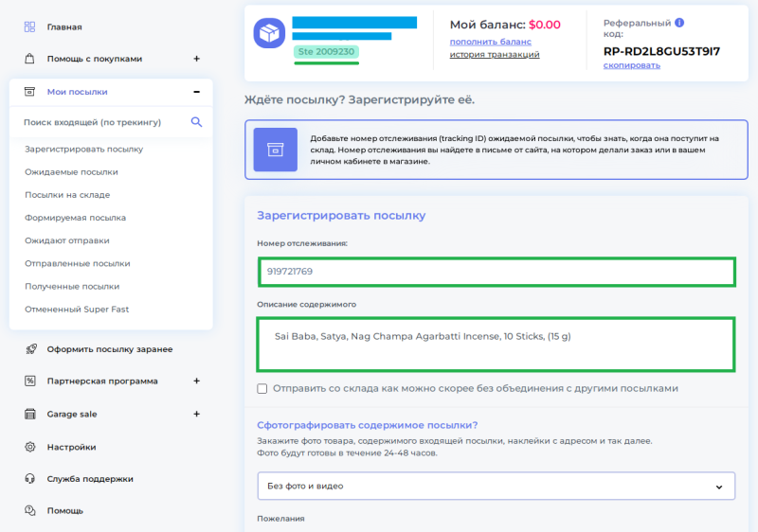Expand the Garage sale submenu
758x532 pixels.
point(196,414)
